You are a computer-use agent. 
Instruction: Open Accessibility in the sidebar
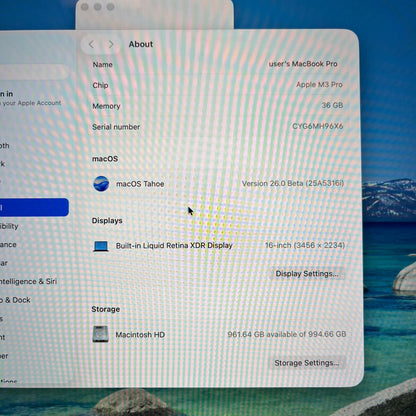click(9, 226)
